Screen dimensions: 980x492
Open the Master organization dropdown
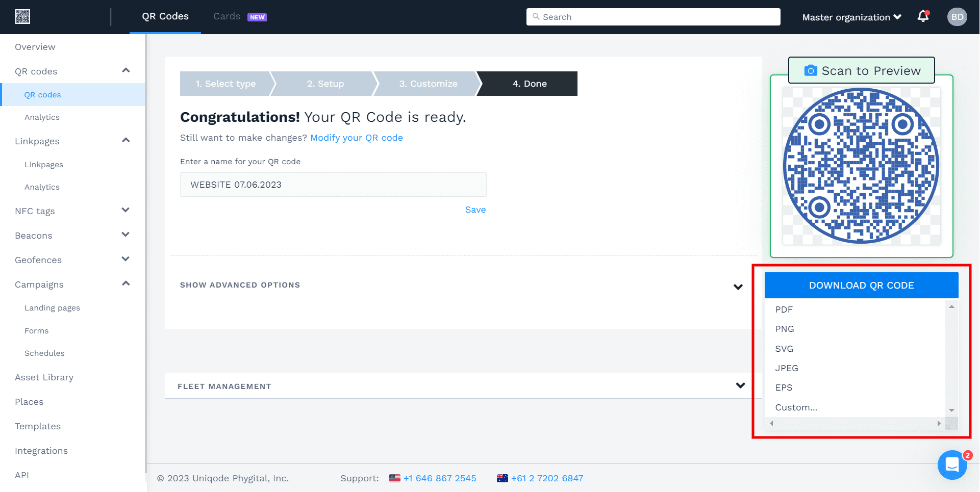tap(851, 17)
